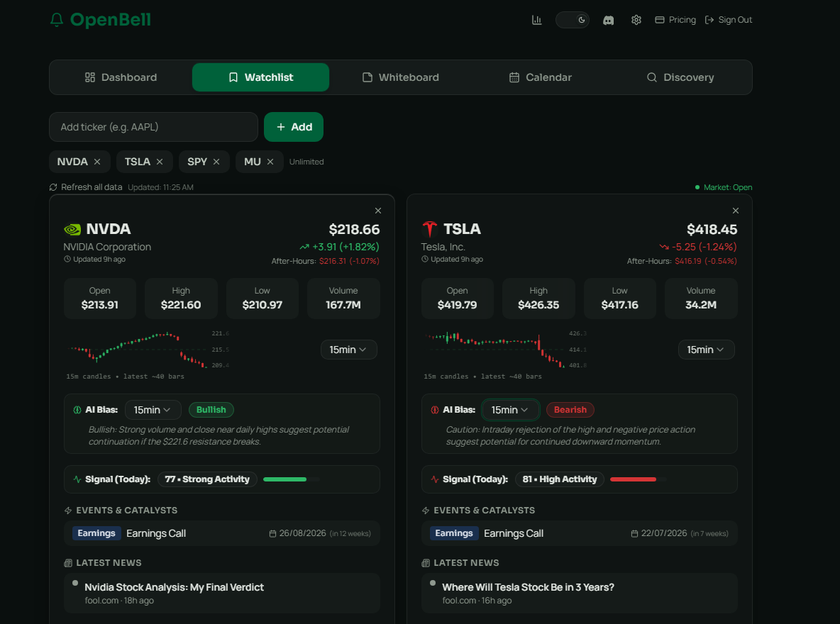Click the green Add button
840x624 pixels.
(x=294, y=127)
